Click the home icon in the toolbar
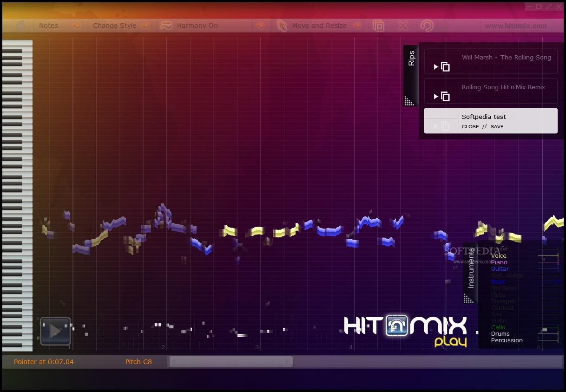566x392 pixels. click(20, 26)
